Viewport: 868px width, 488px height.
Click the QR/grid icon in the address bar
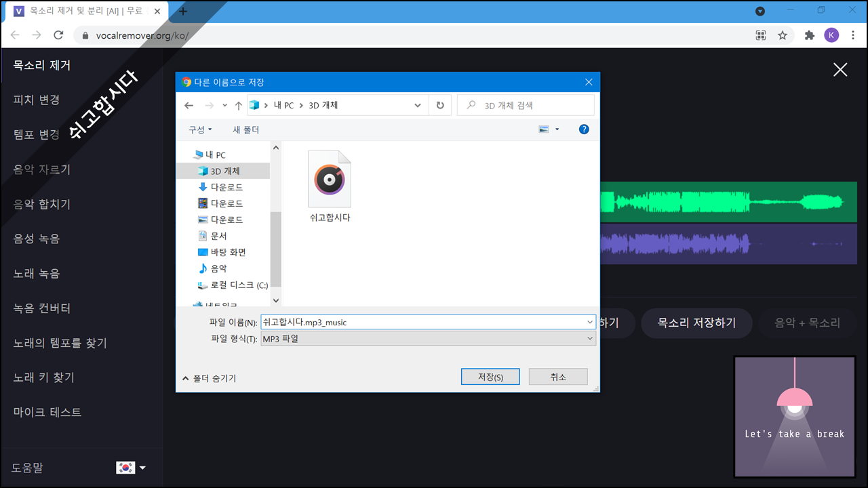761,35
